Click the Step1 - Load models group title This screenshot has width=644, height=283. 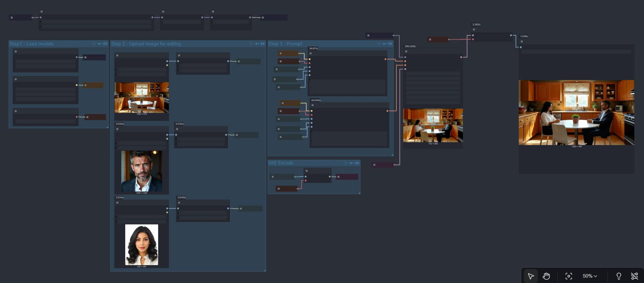(31, 44)
